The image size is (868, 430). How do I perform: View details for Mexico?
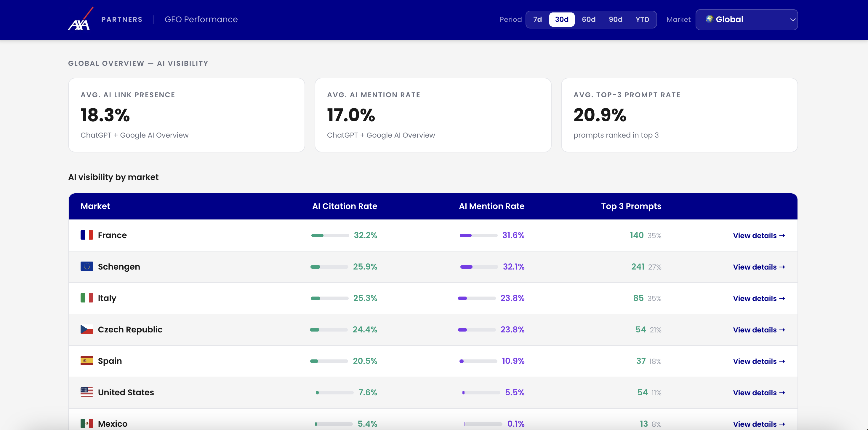pos(759,424)
